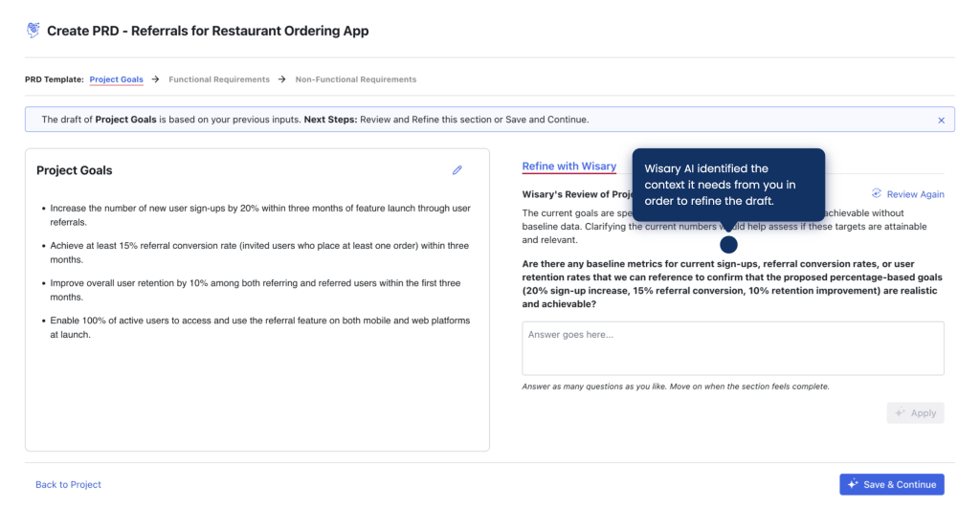The height and width of the screenshot is (509, 980).
Task: Select the Project Goals template step
Action: click(x=116, y=79)
